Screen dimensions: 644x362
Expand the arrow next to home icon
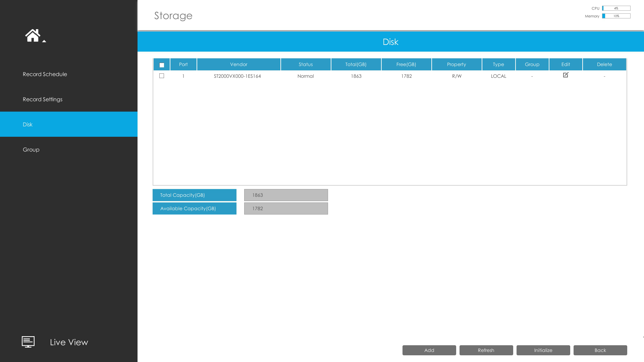(44, 41)
